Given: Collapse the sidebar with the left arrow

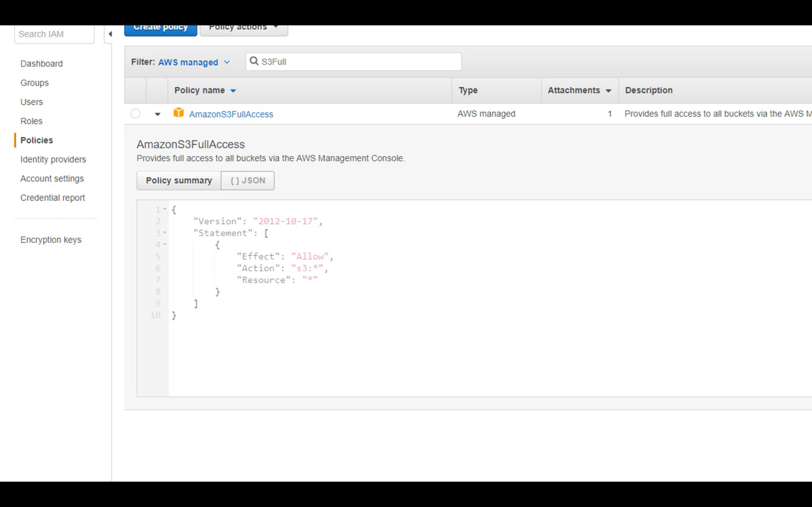Looking at the screenshot, I should tap(110, 34).
